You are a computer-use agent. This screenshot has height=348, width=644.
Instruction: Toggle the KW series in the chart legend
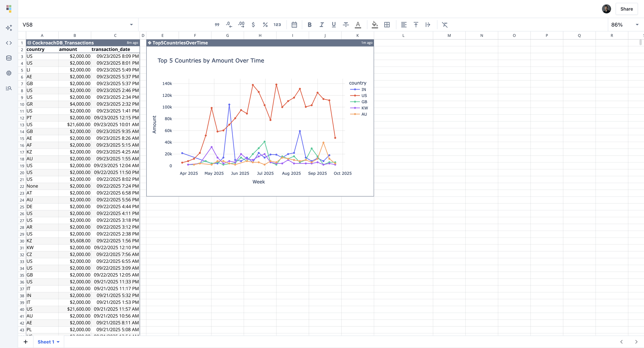(364, 108)
